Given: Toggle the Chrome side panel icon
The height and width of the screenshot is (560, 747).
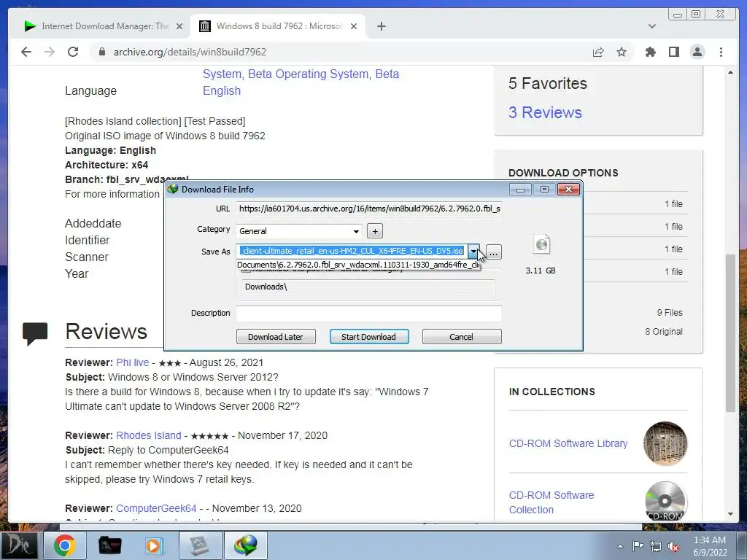Looking at the screenshot, I should (673, 52).
